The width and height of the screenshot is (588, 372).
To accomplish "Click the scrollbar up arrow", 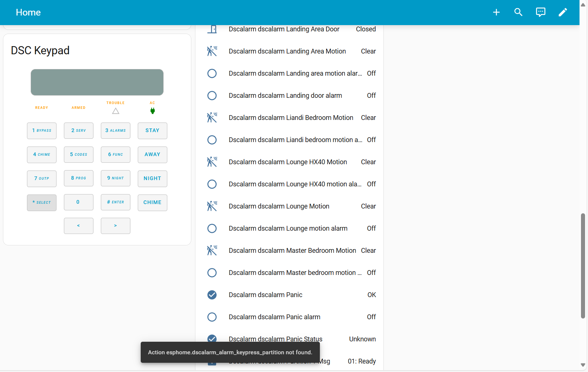I will [583, 5].
